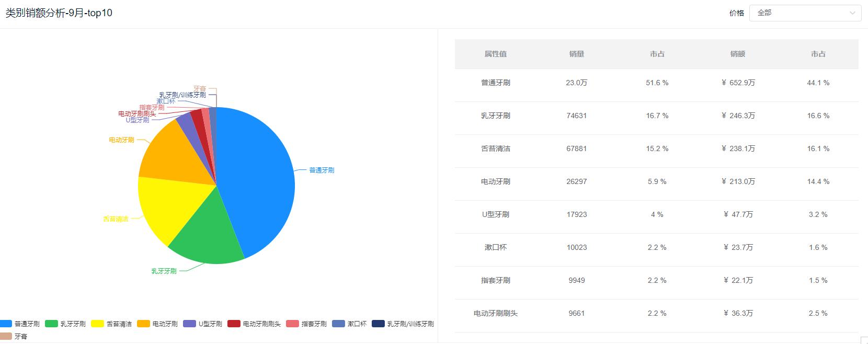Select the 电动牙刷 table row name
The height and width of the screenshot is (344, 868).
click(496, 181)
